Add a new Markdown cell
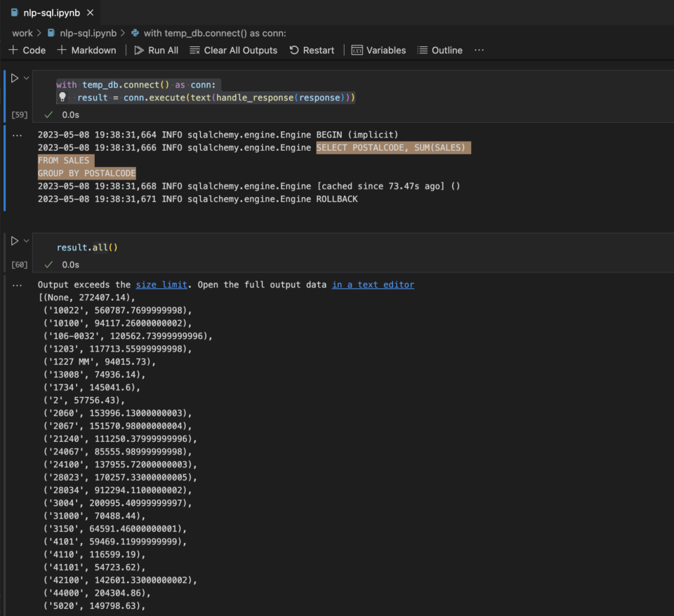 pyautogui.click(x=86, y=51)
